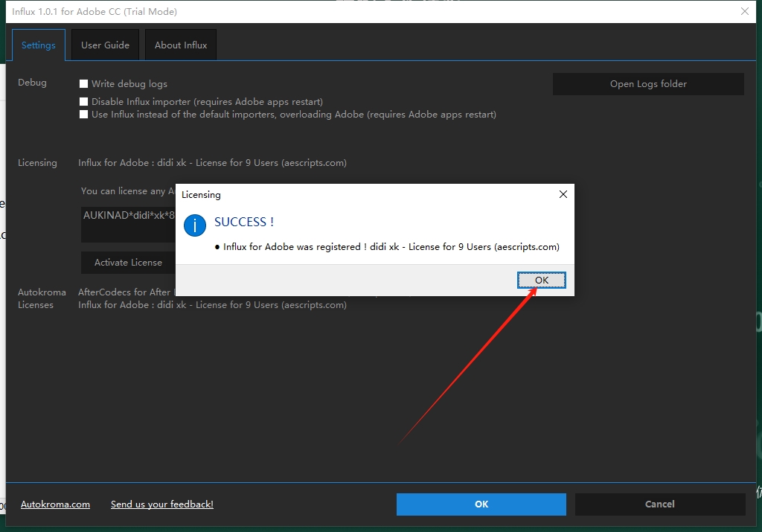Click the Licensing section label
This screenshot has height=532, width=762.
37,163
